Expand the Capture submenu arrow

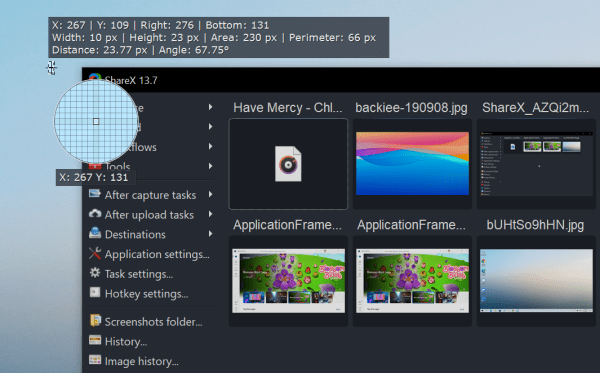tap(210, 107)
